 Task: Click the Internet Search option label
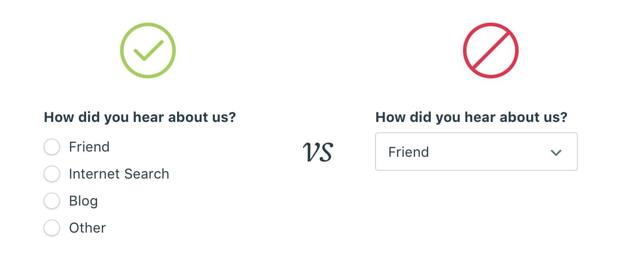point(119,174)
